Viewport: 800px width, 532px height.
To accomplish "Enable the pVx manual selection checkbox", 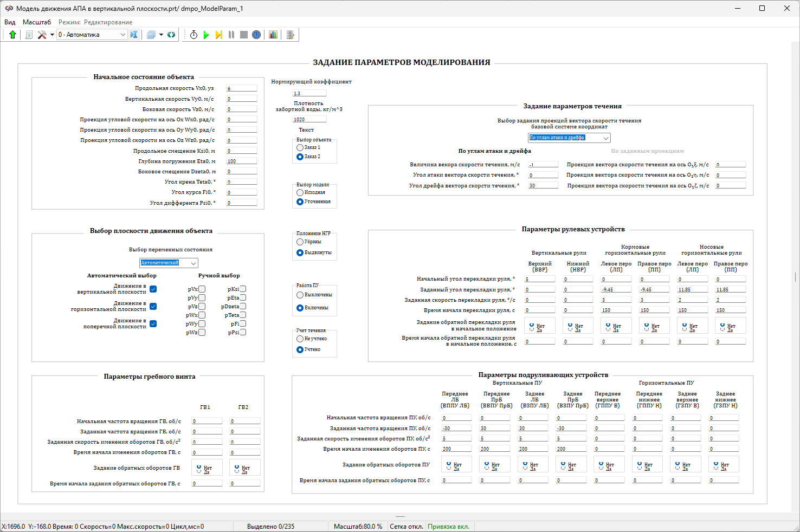I will [x=202, y=289].
